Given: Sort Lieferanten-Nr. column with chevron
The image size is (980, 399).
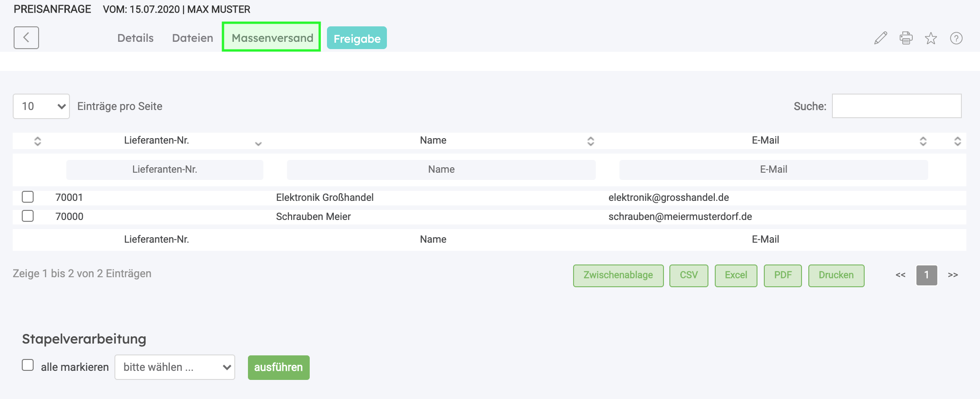Looking at the screenshot, I should (x=258, y=143).
